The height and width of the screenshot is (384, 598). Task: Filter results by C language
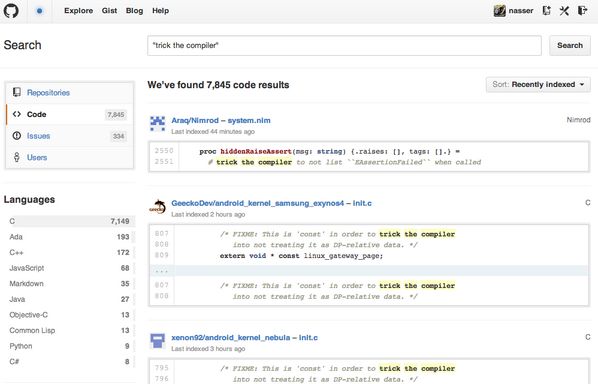[x=69, y=221]
